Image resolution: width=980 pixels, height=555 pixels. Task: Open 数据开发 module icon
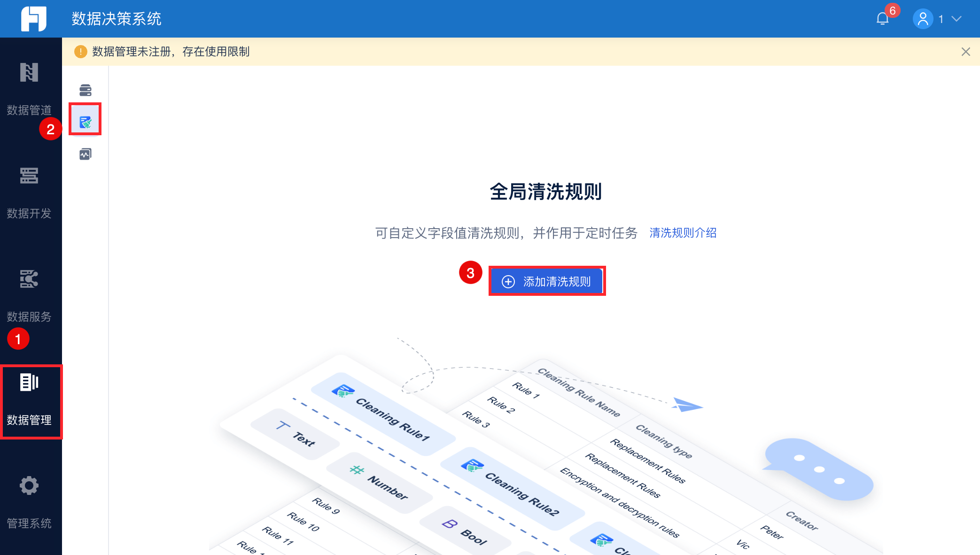click(29, 176)
